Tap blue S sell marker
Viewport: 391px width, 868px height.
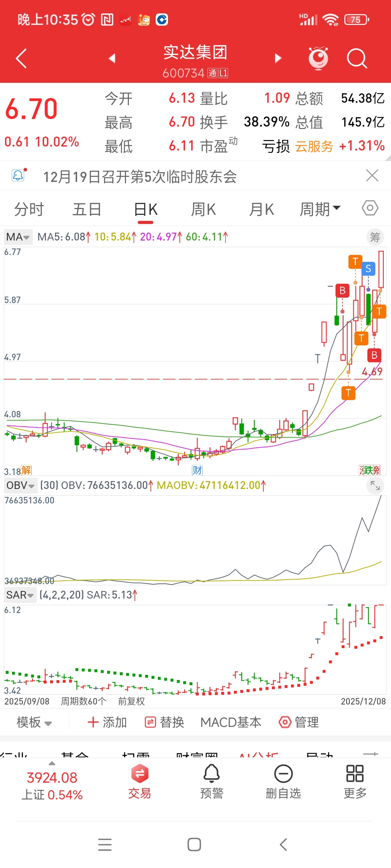click(x=368, y=269)
